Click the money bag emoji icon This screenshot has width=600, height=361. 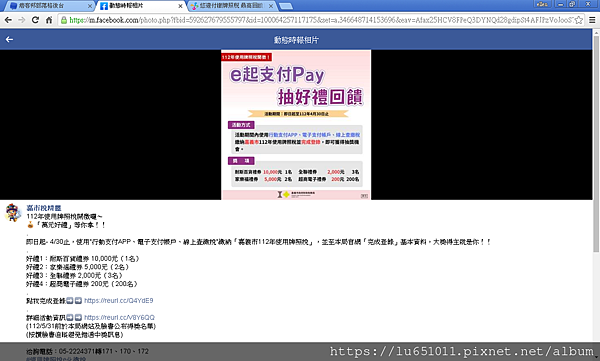[30, 225]
